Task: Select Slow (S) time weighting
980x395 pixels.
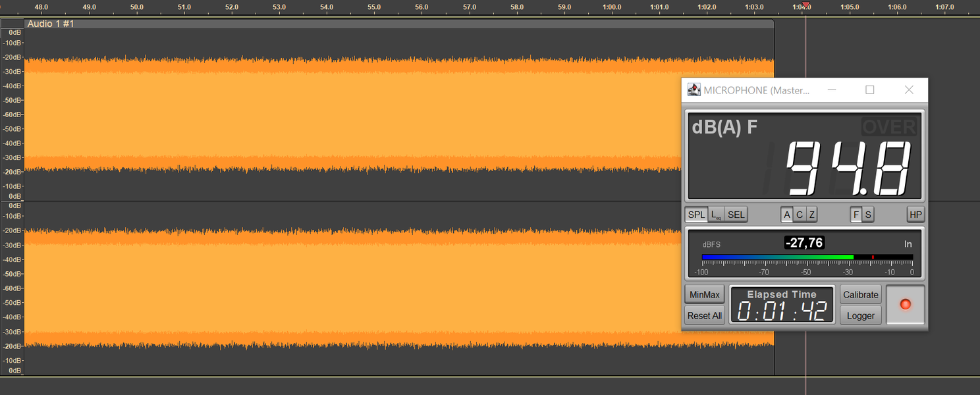Action: pyautogui.click(x=868, y=215)
